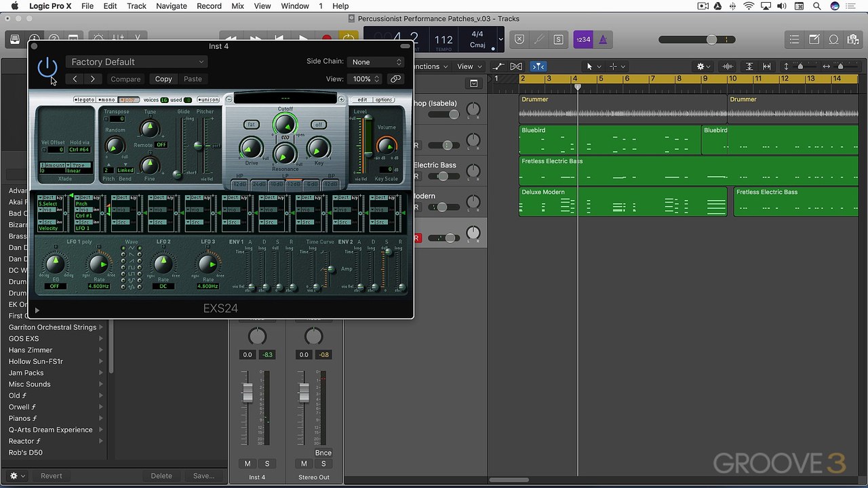Click the Paste button in EXS24
The image size is (868, 488).
(x=193, y=79)
